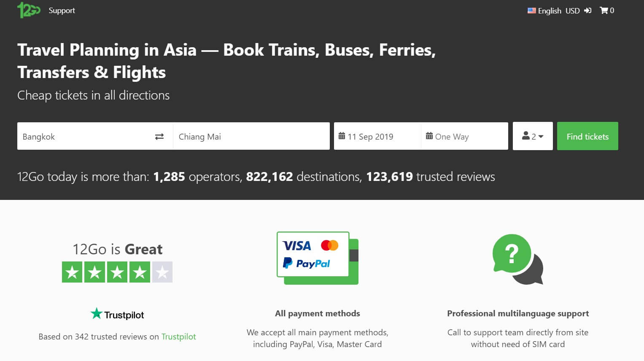Click the Trustpilot star logo
644x361 pixels.
[x=97, y=313]
